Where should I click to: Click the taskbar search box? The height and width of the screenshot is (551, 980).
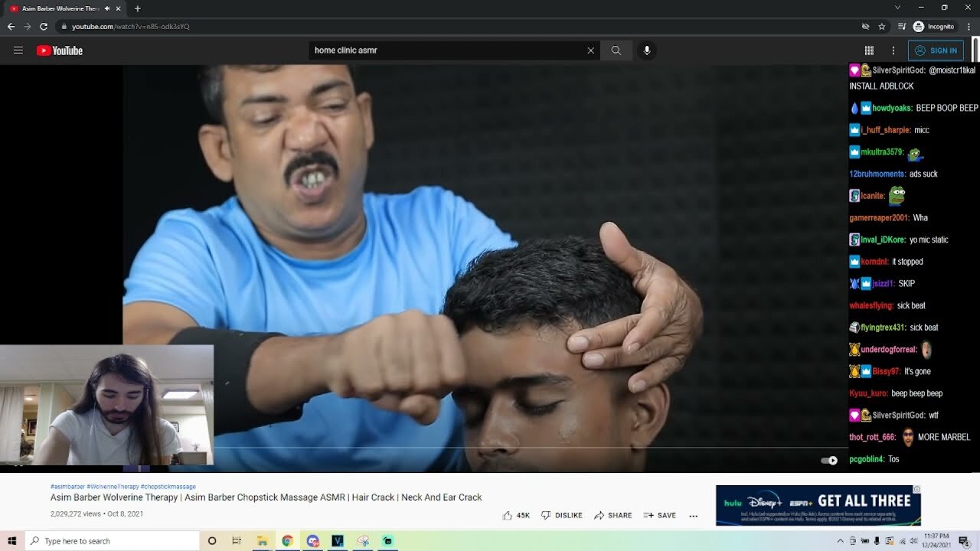point(112,541)
